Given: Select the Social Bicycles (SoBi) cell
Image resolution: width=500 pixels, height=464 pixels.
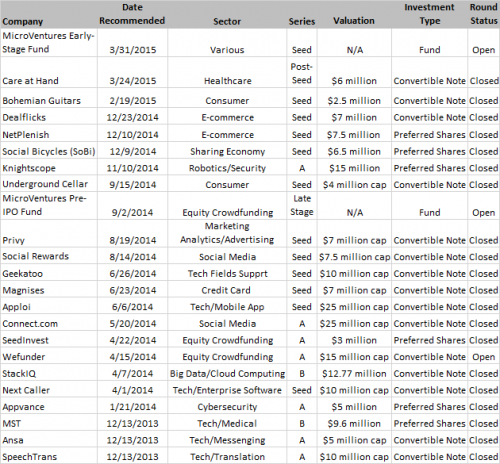Looking at the screenshot, I should pyautogui.click(x=49, y=151).
